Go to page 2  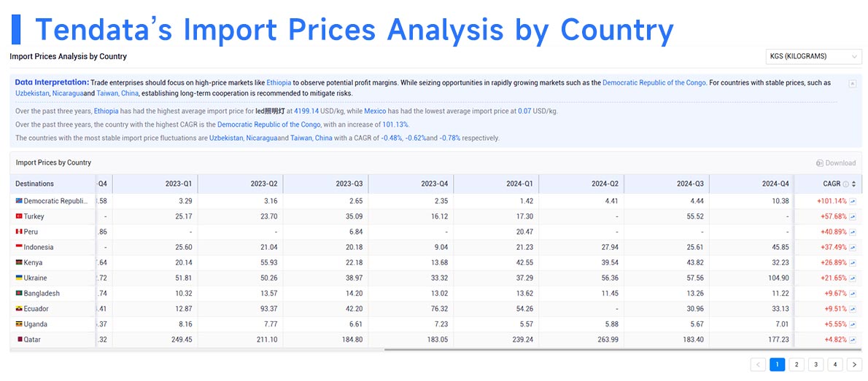pyautogui.click(x=796, y=364)
